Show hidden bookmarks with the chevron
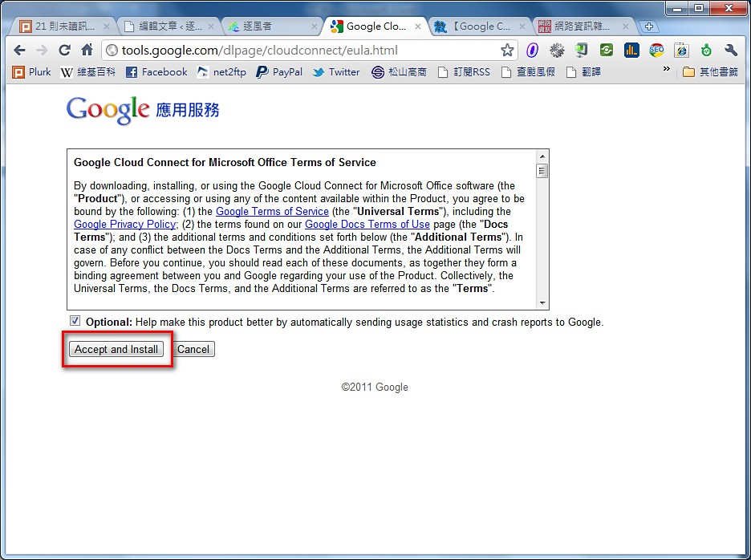 pos(666,70)
